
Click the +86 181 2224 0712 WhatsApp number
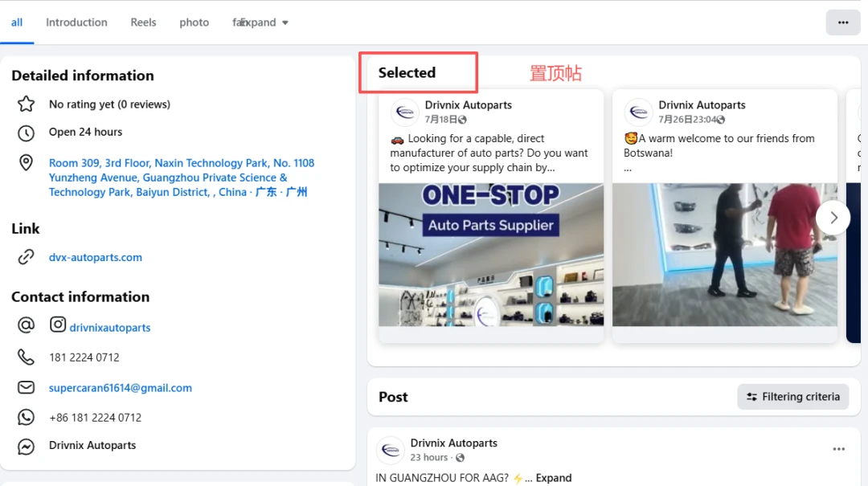(x=95, y=418)
